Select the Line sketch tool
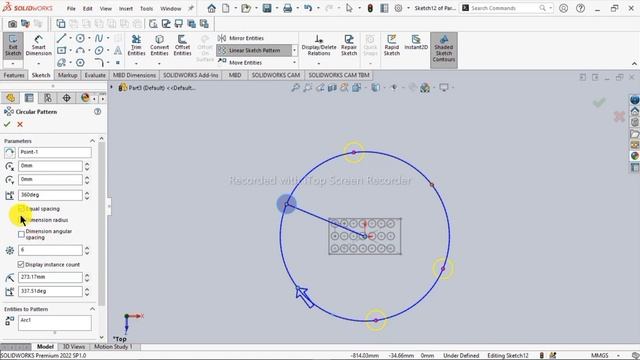Viewport: 640px width, 360px height. point(61,38)
